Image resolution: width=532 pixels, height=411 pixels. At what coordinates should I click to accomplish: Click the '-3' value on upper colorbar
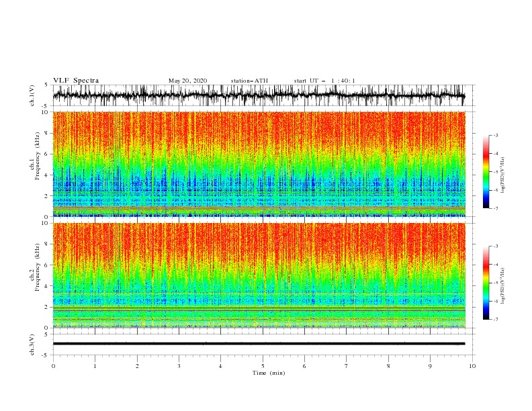coord(495,135)
